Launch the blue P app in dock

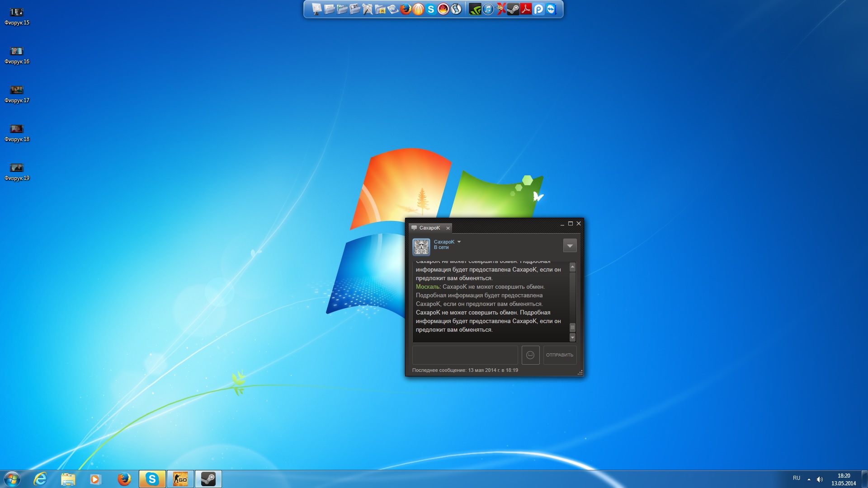538,9
